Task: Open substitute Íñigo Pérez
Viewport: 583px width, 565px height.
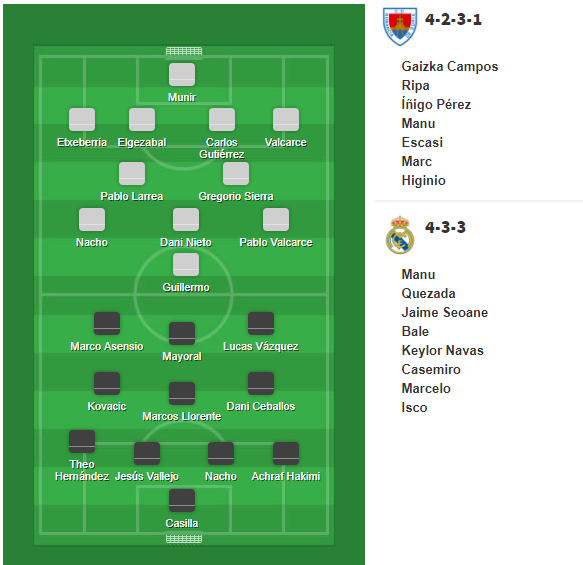Action: 436,104
